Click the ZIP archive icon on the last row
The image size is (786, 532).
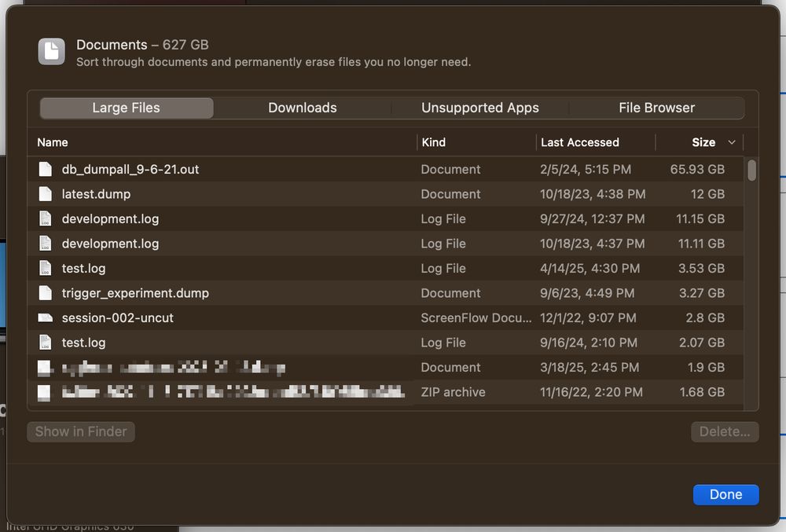pyautogui.click(x=46, y=391)
